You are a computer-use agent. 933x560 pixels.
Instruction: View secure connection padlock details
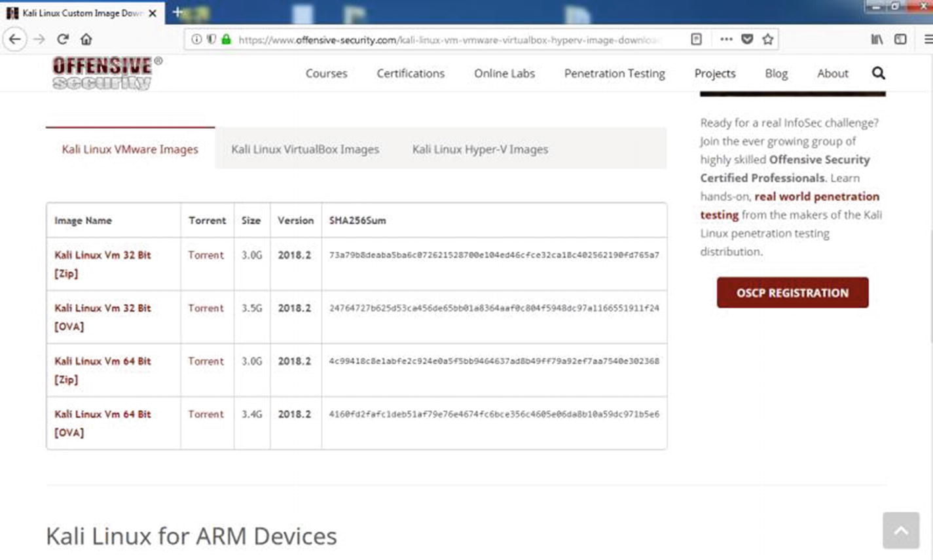click(x=226, y=39)
